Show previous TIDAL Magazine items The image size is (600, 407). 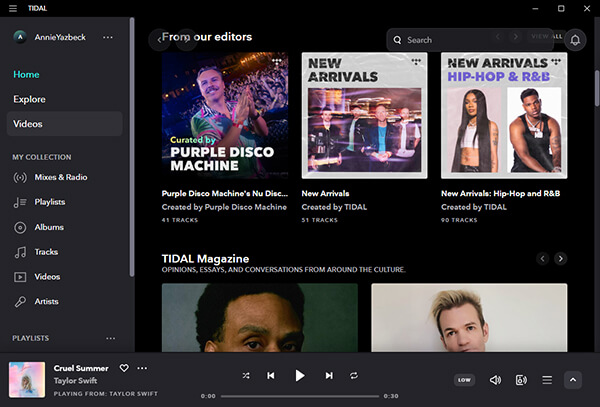(542, 259)
